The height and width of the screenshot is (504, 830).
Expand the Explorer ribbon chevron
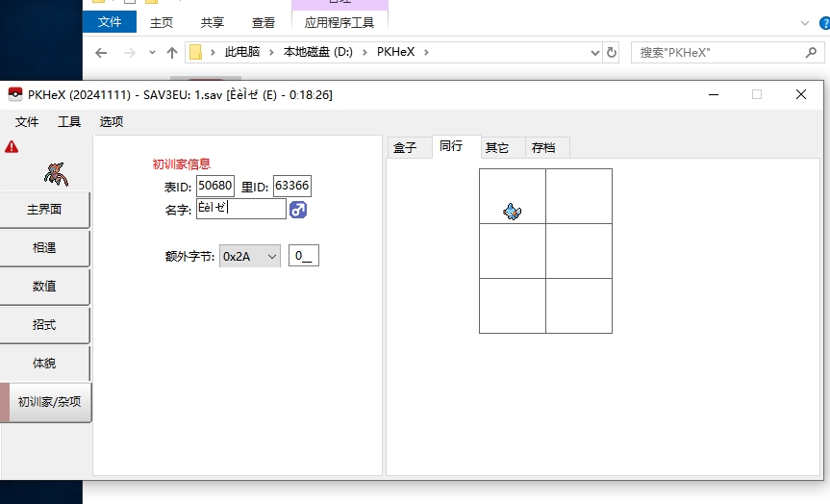click(805, 23)
